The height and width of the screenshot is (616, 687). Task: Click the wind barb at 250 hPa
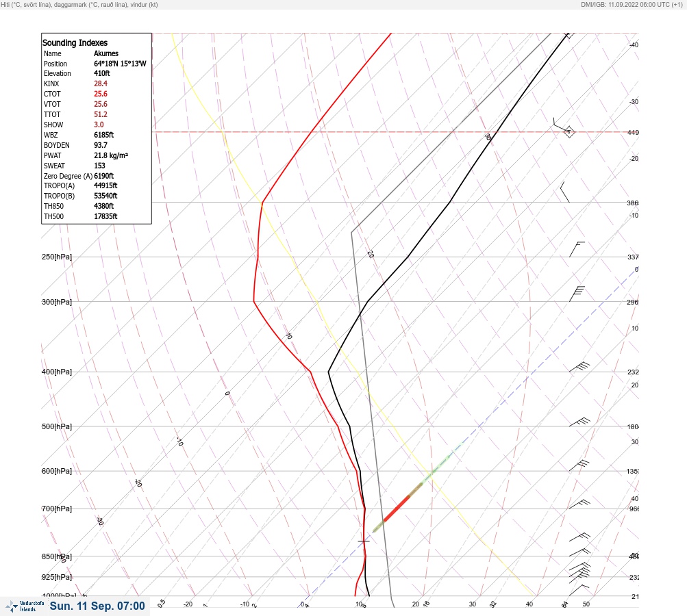tap(577, 249)
